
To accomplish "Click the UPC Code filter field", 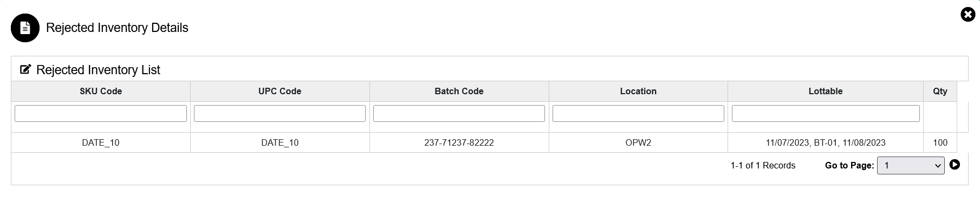I will click(x=280, y=113).
